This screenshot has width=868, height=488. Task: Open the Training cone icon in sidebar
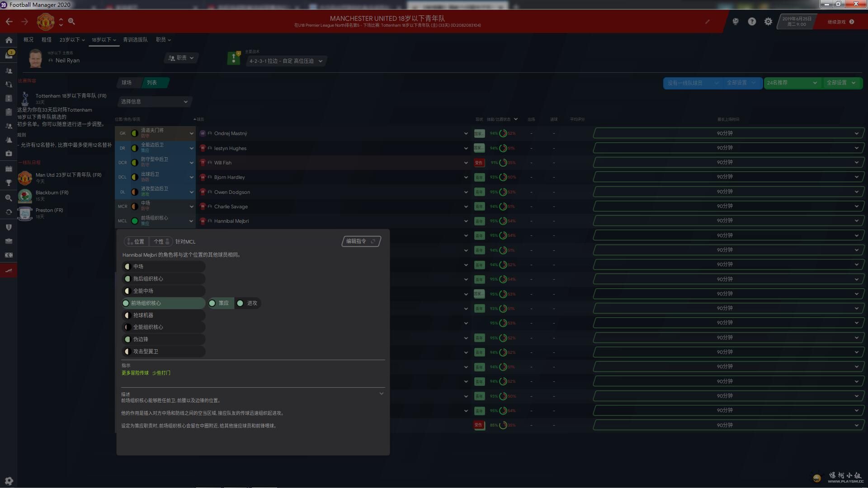(x=9, y=140)
